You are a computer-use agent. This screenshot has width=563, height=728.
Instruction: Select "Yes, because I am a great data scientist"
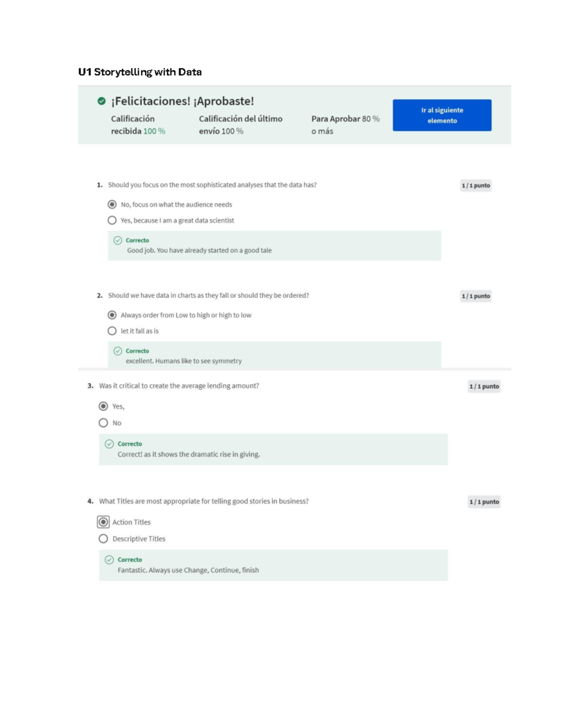pos(112,220)
